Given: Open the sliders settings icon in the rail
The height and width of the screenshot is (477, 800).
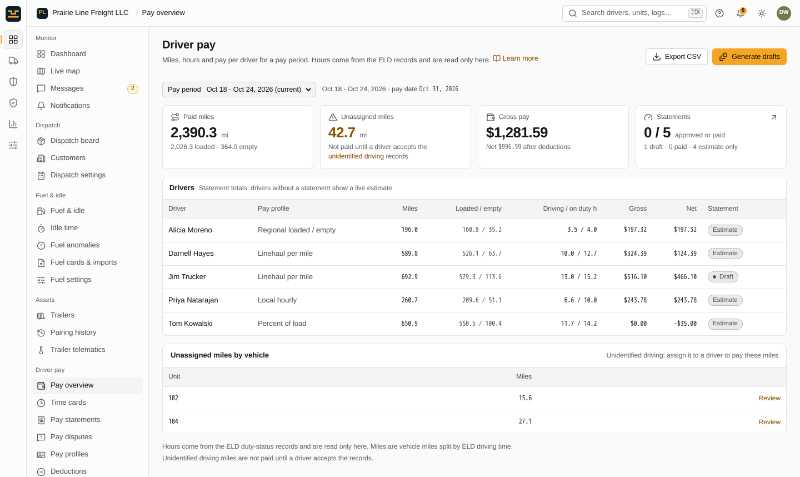Looking at the screenshot, I should 13,145.
